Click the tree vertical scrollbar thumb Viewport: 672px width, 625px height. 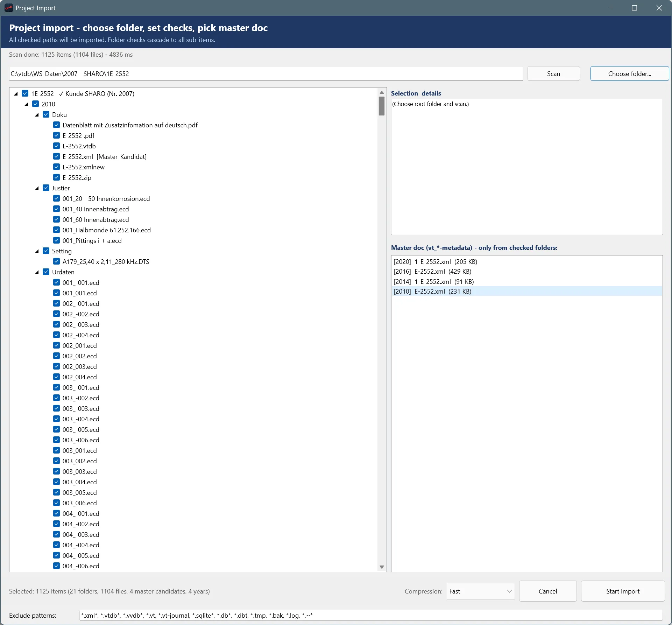(382, 106)
